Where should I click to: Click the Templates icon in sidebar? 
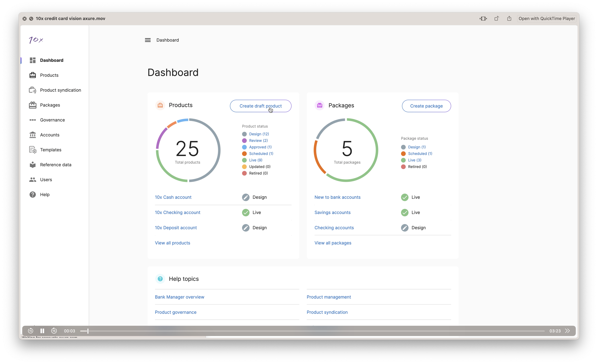pyautogui.click(x=32, y=150)
